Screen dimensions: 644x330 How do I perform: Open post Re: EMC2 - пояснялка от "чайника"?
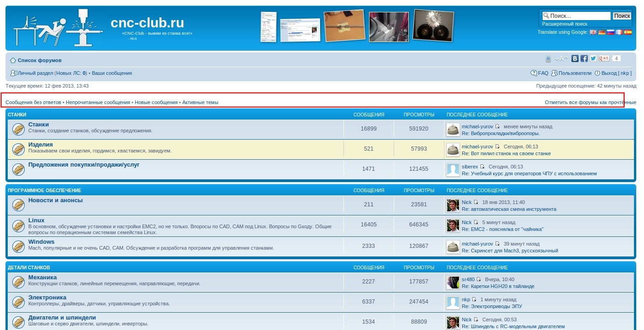click(502, 229)
